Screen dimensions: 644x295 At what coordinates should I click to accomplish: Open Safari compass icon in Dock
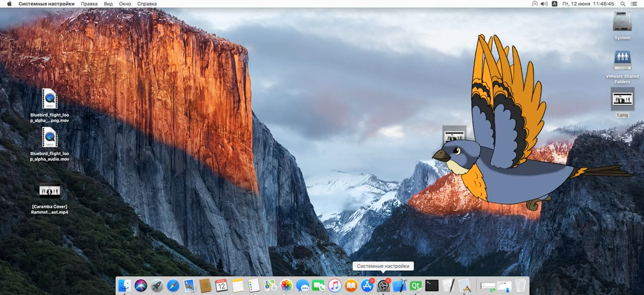coord(173,285)
